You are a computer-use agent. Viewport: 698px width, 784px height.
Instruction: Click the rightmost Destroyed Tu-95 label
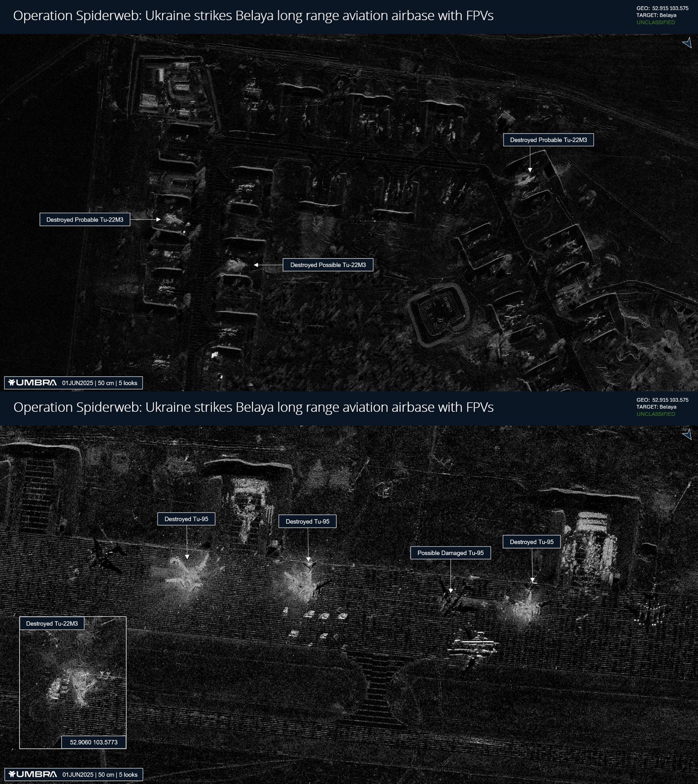click(x=532, y=542)
